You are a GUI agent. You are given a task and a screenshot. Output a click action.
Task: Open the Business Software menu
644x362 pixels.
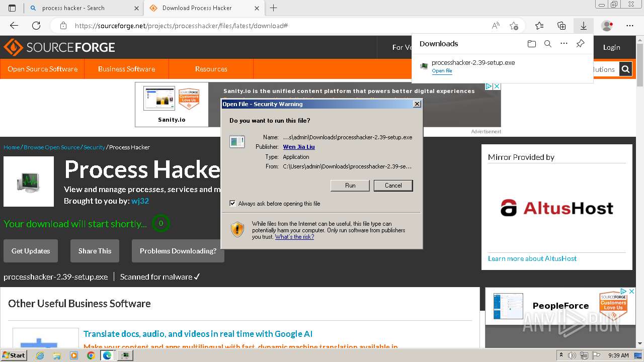[x=126, y=69]
